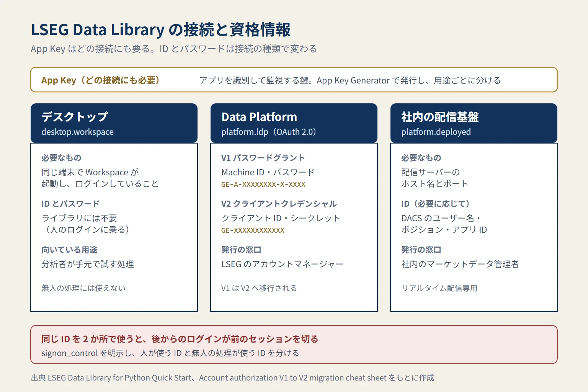This screenshot has width=588, height=392.
Task: Click 'Machine ID・パスワード' text
Action: pos(268,172)
